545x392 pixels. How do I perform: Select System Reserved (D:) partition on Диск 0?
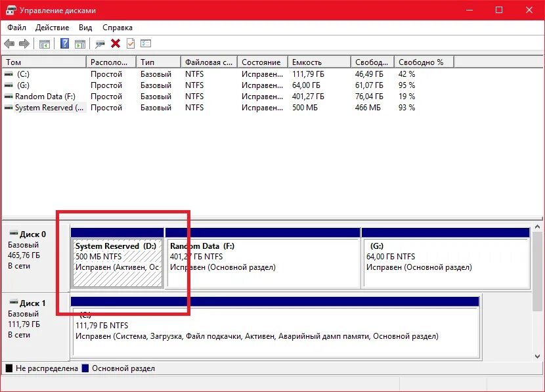point(118,257)
